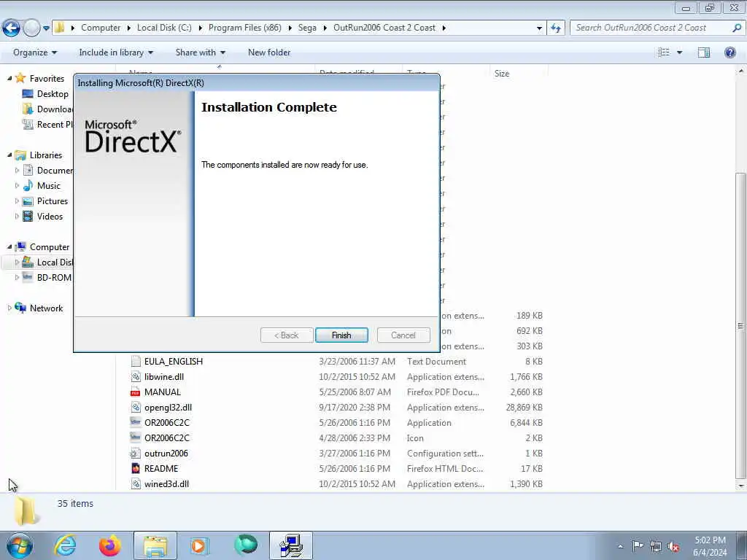The image size is (747, 560).
Task: Click the 28,869 KB size cell
Action: point(524,408)
